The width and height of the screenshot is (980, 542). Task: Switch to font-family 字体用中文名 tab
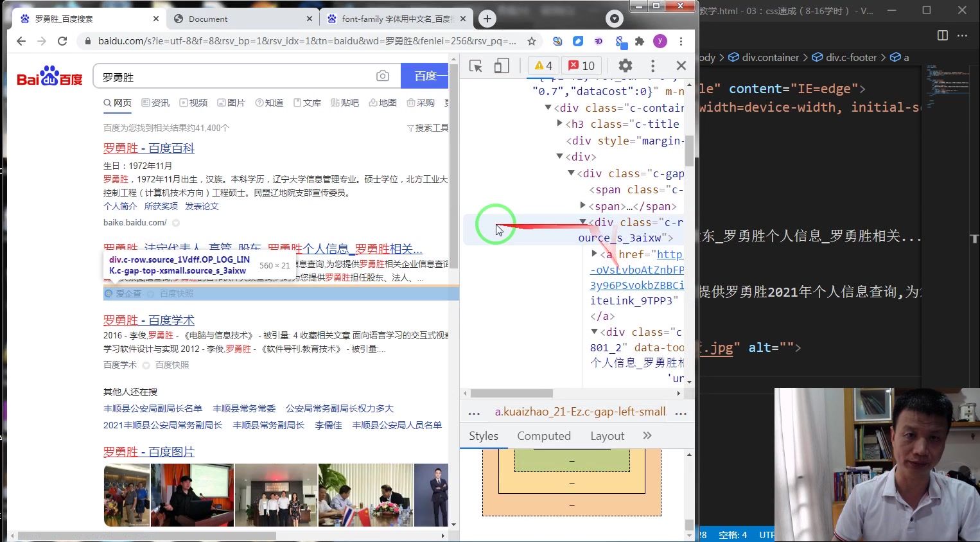click(397, 19)
